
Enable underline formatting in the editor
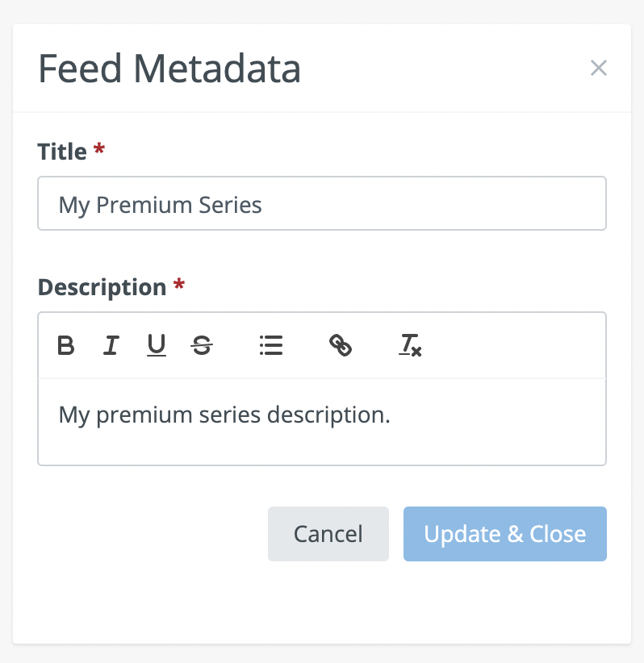point(157,346)
